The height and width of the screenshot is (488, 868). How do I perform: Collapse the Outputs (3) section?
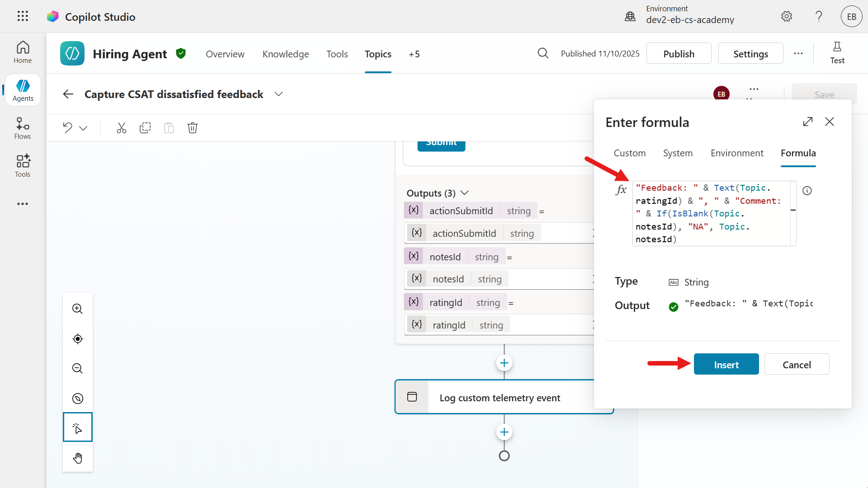[x=464, y=193]
